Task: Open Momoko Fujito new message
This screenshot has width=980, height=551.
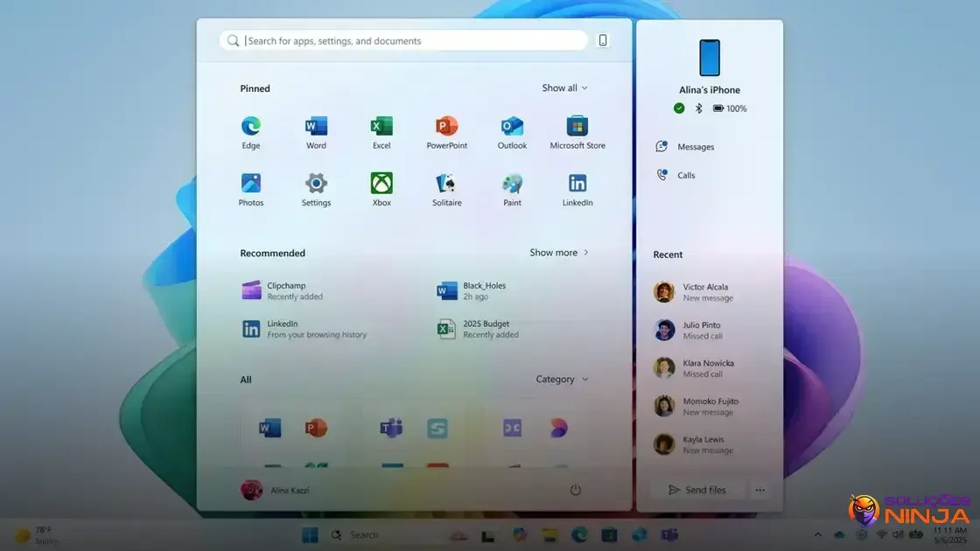Action: point(696,406)
